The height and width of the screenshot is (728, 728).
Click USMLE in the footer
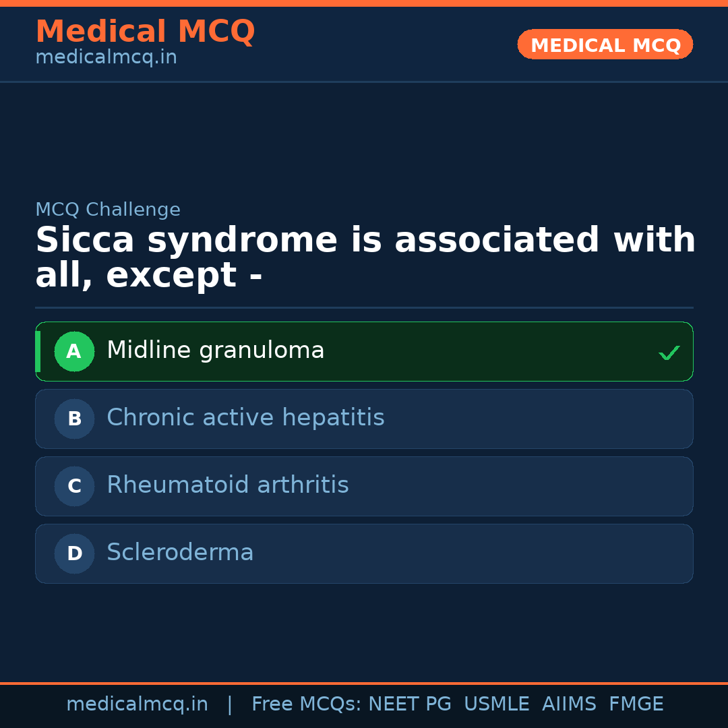click(496, 704)
